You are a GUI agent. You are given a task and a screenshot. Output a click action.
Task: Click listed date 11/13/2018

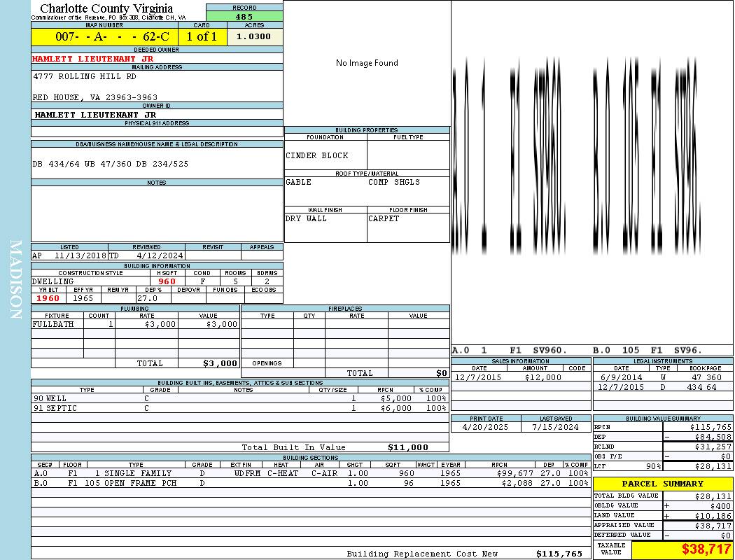(x=80, y=255)
